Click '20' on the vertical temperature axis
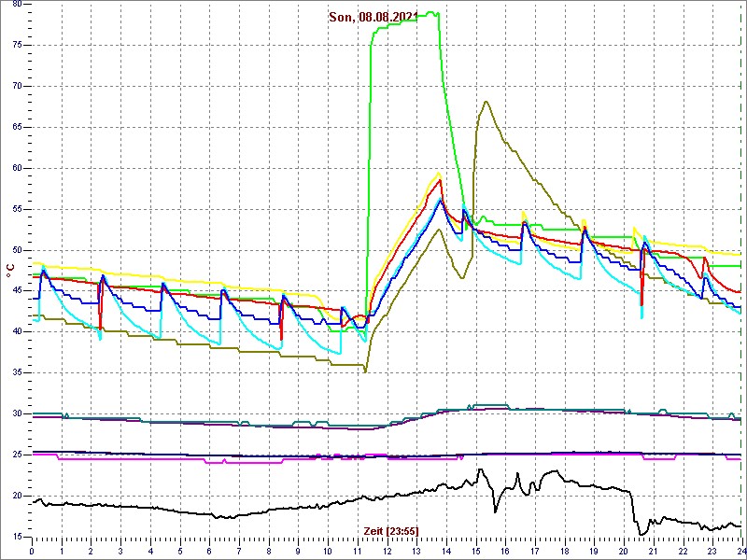This screenshot has width=747, height=560. tap(16, 496)
